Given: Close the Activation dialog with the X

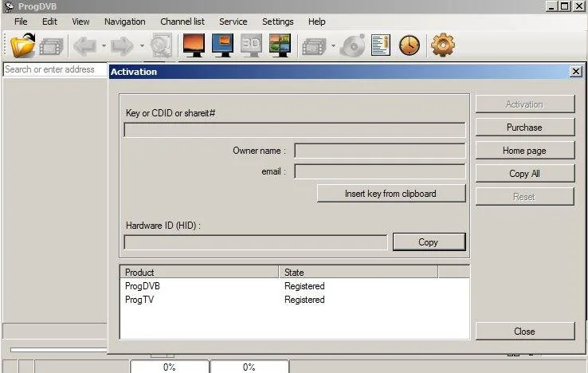Looking at the screenshot, I should coord(575,71).
